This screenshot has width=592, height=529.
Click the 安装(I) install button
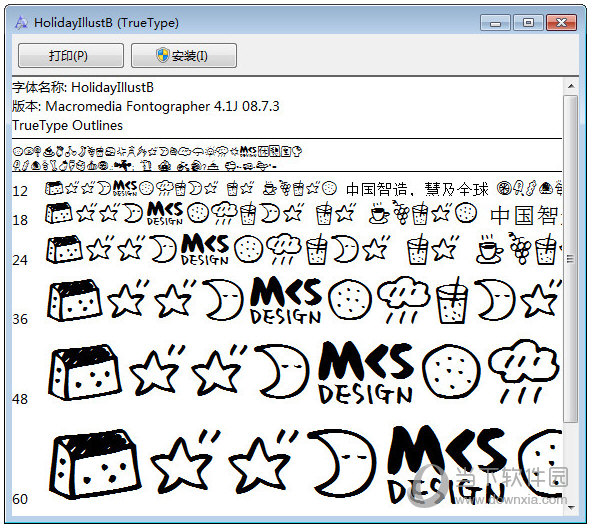click(184, 56)
